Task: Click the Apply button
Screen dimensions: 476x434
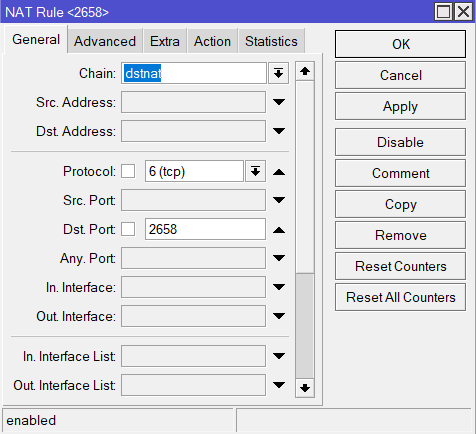Action: pyautogui.click(x=400, y=106)
